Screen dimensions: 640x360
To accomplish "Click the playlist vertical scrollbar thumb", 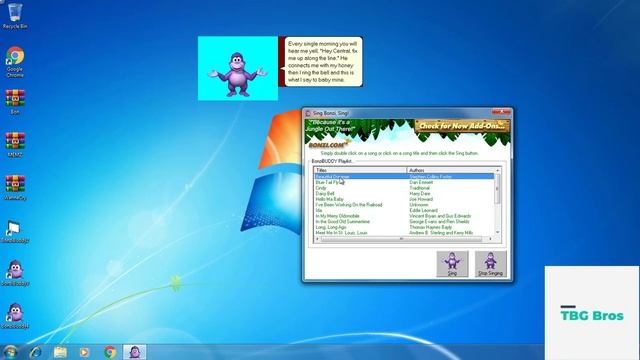I will pyautogui.click(x=498, y=189).
